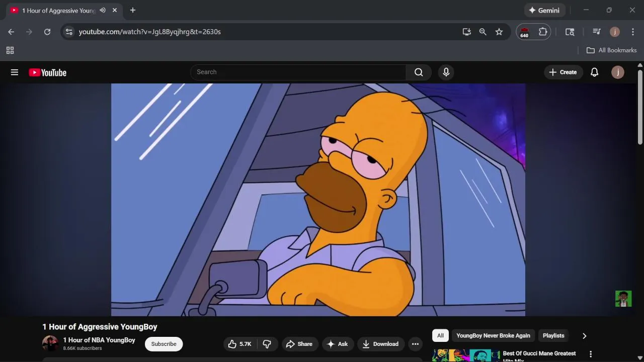Click the Download button
Image resolution: width=644 pixels, height=362 pixels.
pyautogui.click(x=380, y=344)
